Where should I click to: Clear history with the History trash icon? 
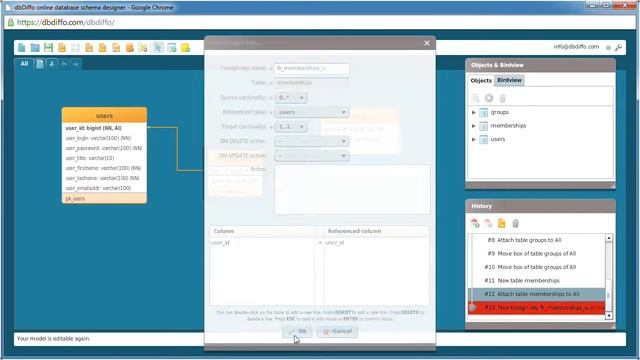(516, 223)
